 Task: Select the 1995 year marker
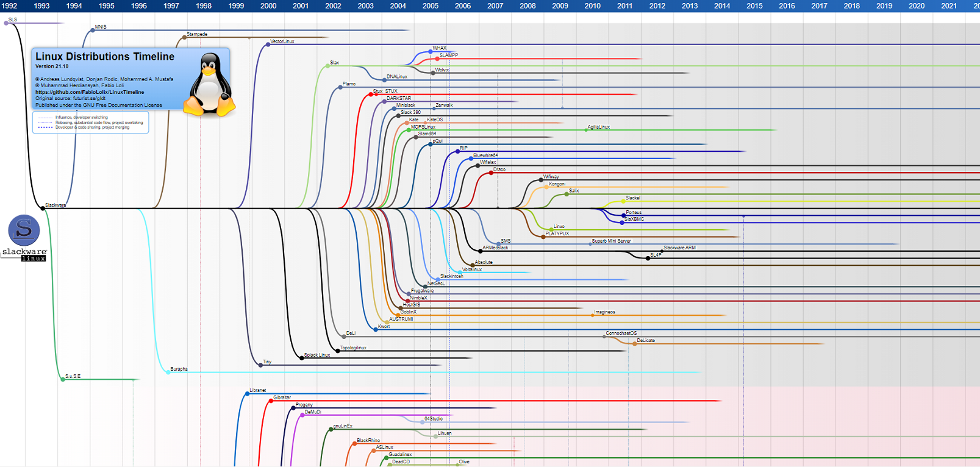point(106,5)
